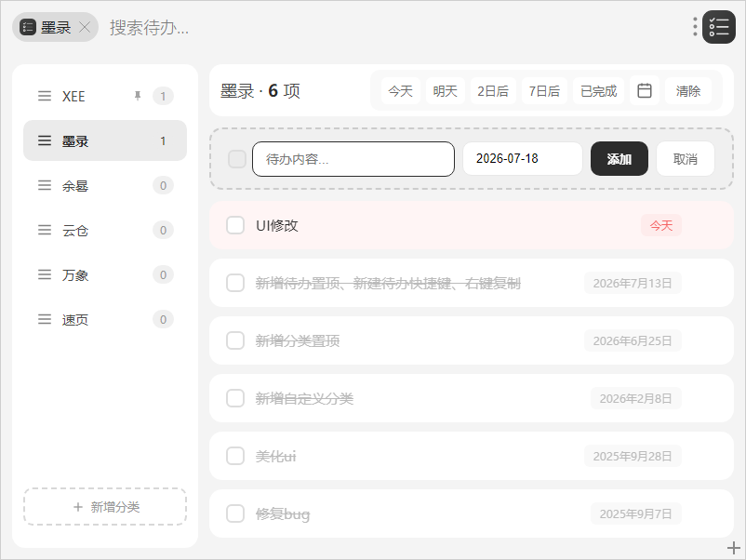Click the plus icon at bottom-right corner
Image resolution: width=746 pixels, height=560 pixels.
coord(733,548)
